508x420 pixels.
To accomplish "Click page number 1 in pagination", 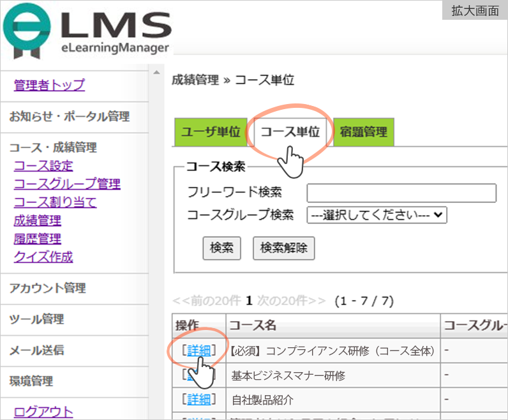I will click(x=249, y=301).
